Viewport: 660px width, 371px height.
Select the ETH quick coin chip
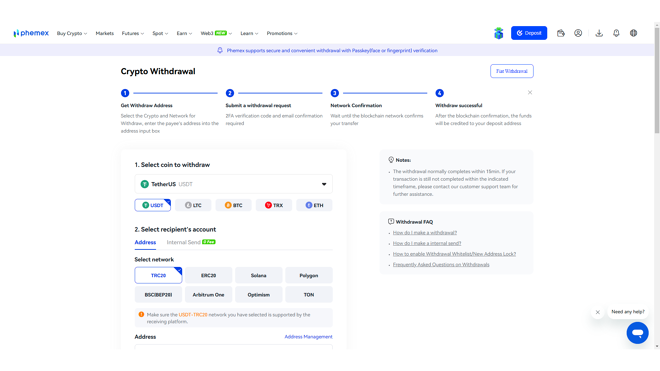(x=314, y=205)
